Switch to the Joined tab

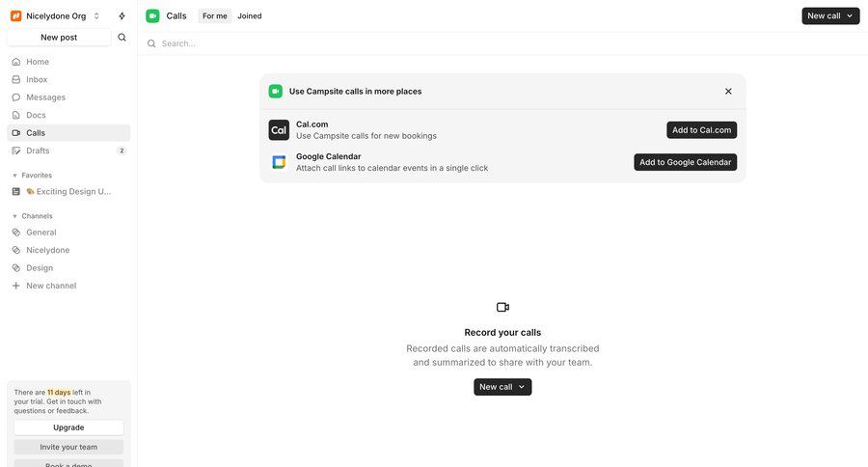tap(250, 16)
